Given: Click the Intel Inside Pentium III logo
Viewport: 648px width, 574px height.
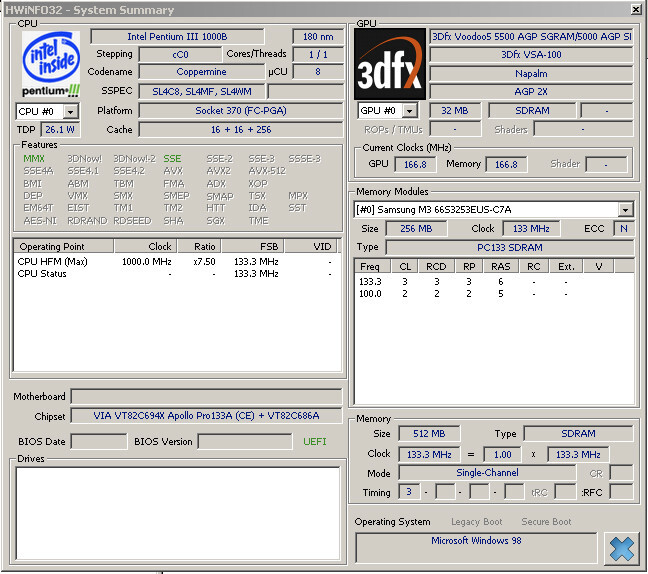Looking at the screenshot, I should (51, 64).
